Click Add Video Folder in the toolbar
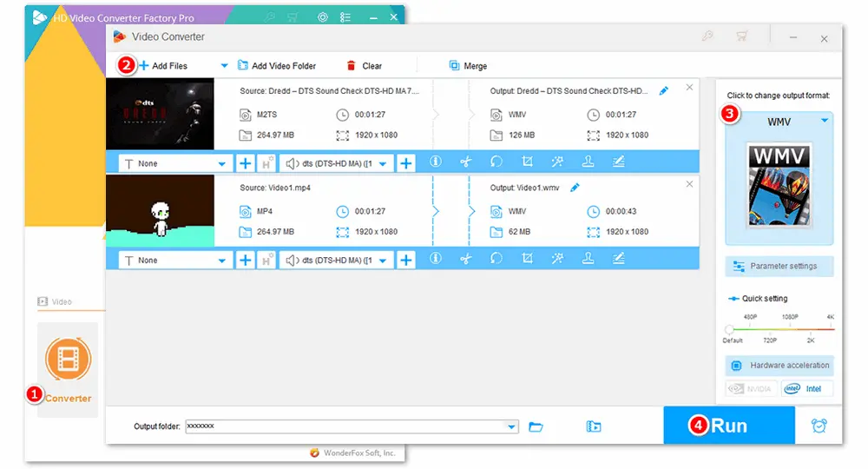Image resolution: width=868 pixels, height=469 pixels. click(x=276, y=66)
